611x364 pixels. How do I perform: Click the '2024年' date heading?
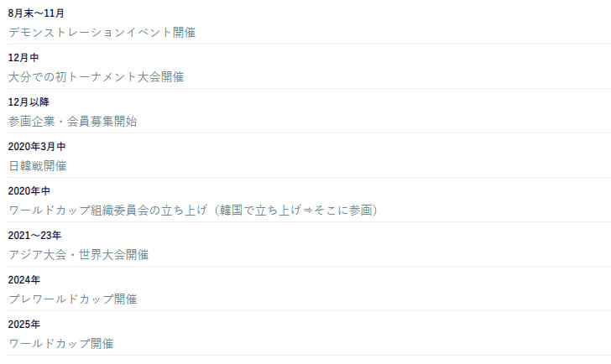pos(23,279)
